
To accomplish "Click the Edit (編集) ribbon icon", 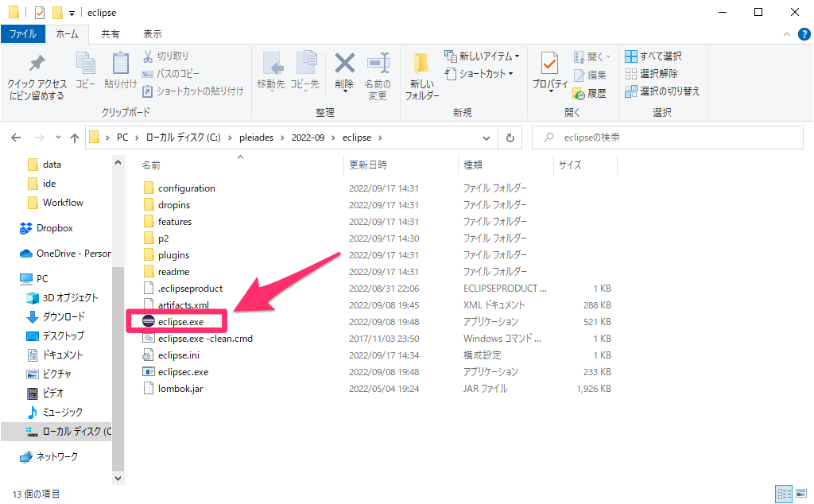I will (579, 76).
